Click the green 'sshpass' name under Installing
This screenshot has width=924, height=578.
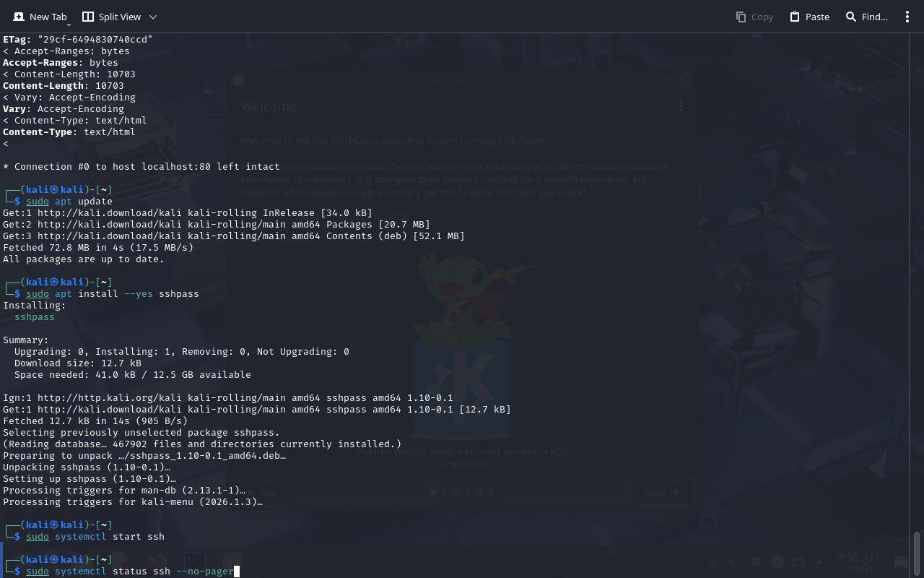pyautogui.click(x=34, y=317)
